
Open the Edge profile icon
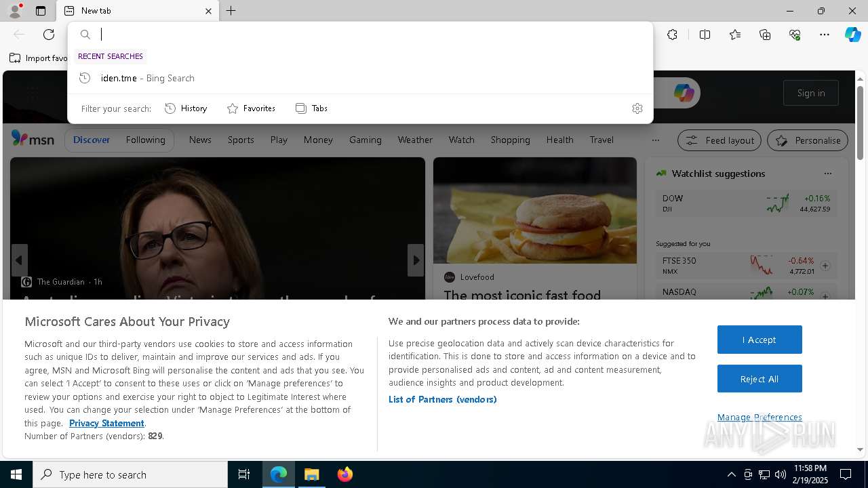(14, 11)
